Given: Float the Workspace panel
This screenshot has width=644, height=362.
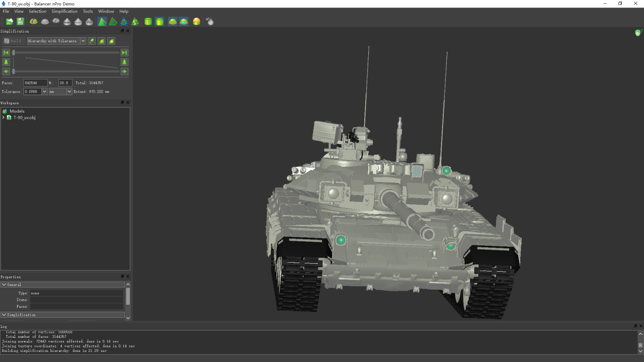Looking at the screenshot, I should tap(122, 103).
